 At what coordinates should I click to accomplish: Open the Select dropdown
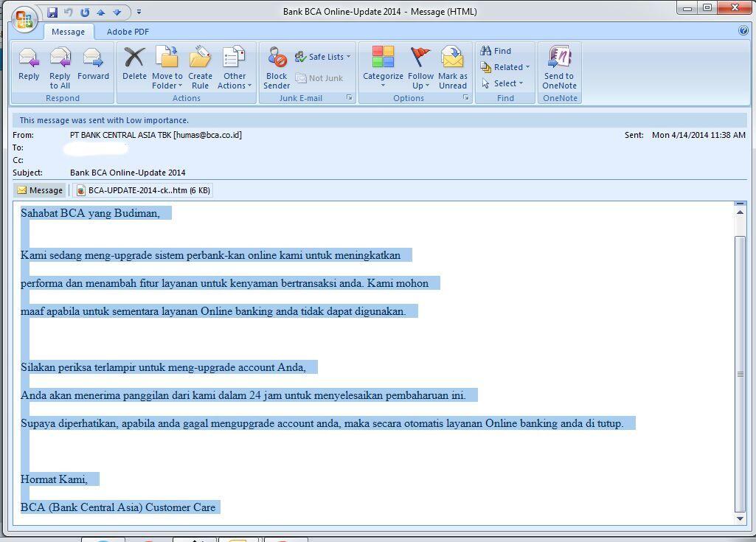[502, 83]
